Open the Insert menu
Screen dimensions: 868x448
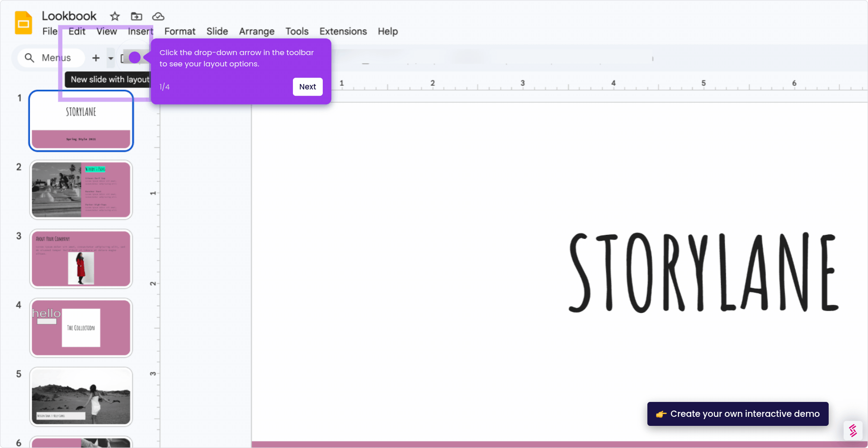click(140, 32)
